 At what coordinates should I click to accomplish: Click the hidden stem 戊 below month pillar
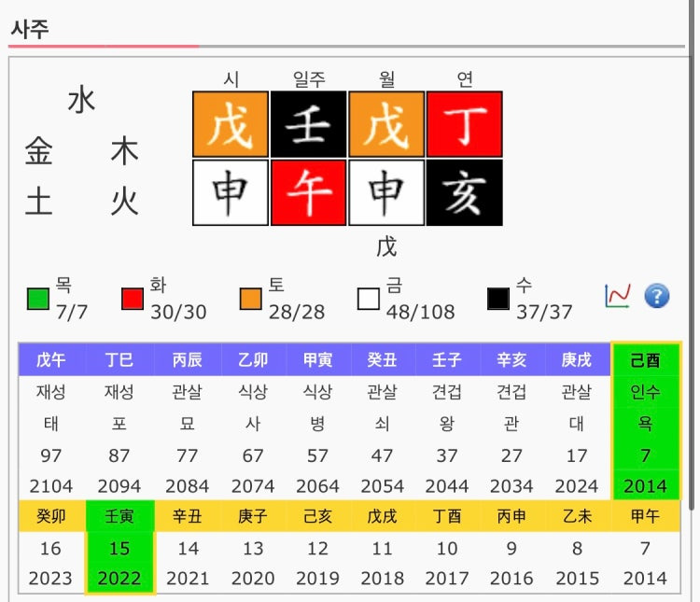click(x=386, y=247)
